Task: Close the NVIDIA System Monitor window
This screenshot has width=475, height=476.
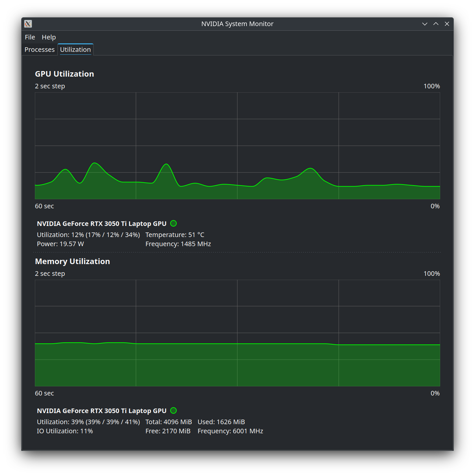Action: click(447, 24)
